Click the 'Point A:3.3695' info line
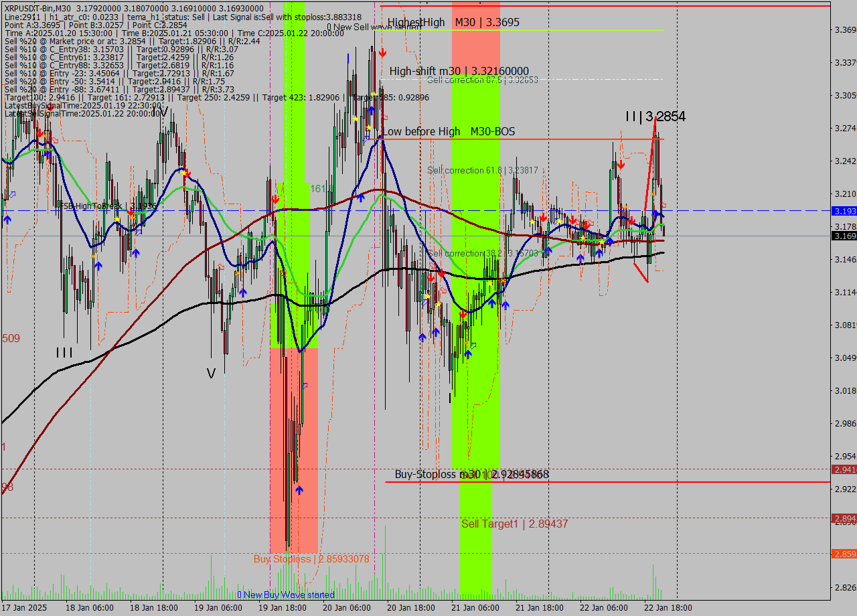Image resolution: width=857 pixels, height=616 pixels. pyautogui.click(x=96, y=25)
